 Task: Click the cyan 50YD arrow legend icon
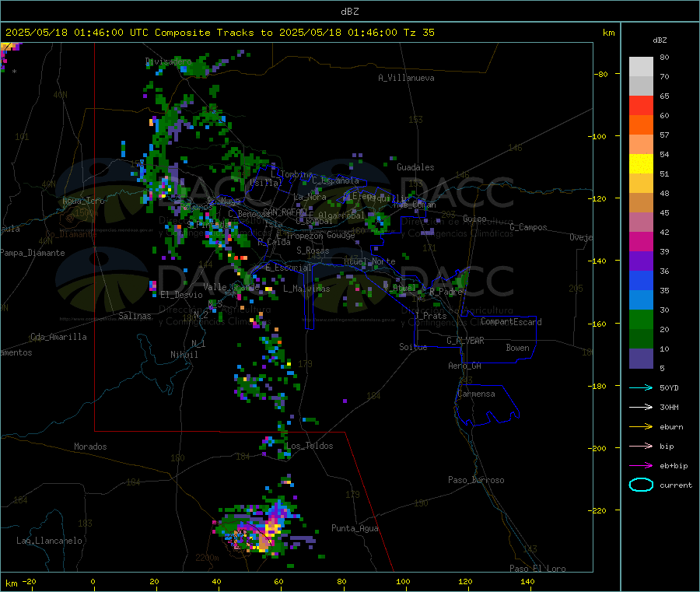coord(641,387)
